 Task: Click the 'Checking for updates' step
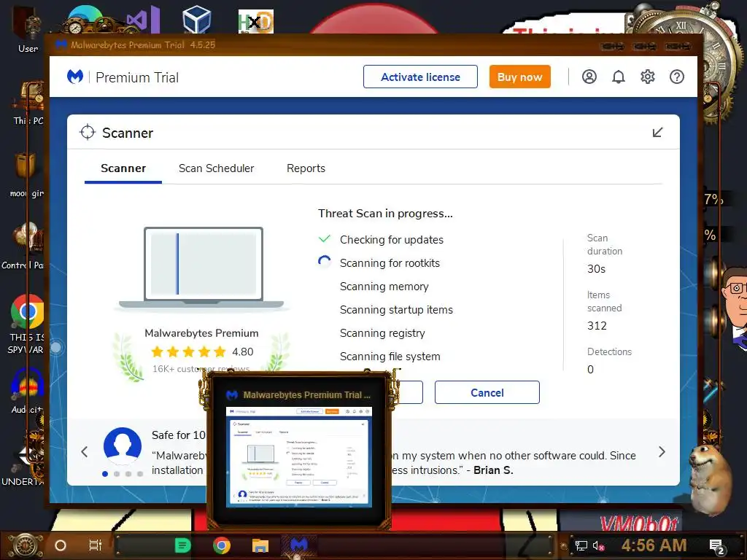pyautogui.click(x=392, y=239)
